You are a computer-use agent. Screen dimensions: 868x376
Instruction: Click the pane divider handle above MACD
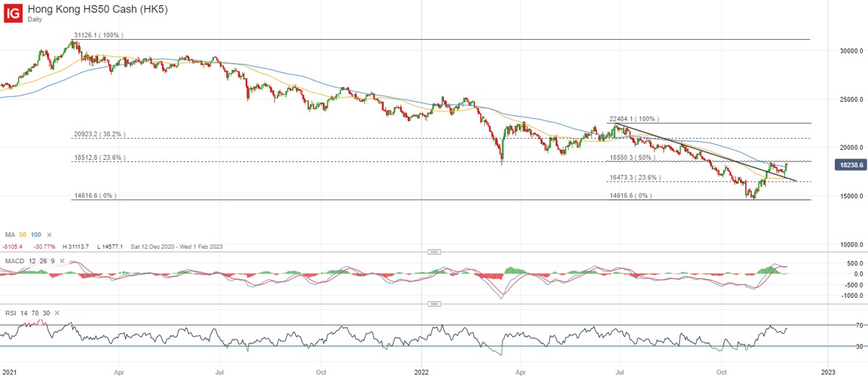[x=434, y=252]
